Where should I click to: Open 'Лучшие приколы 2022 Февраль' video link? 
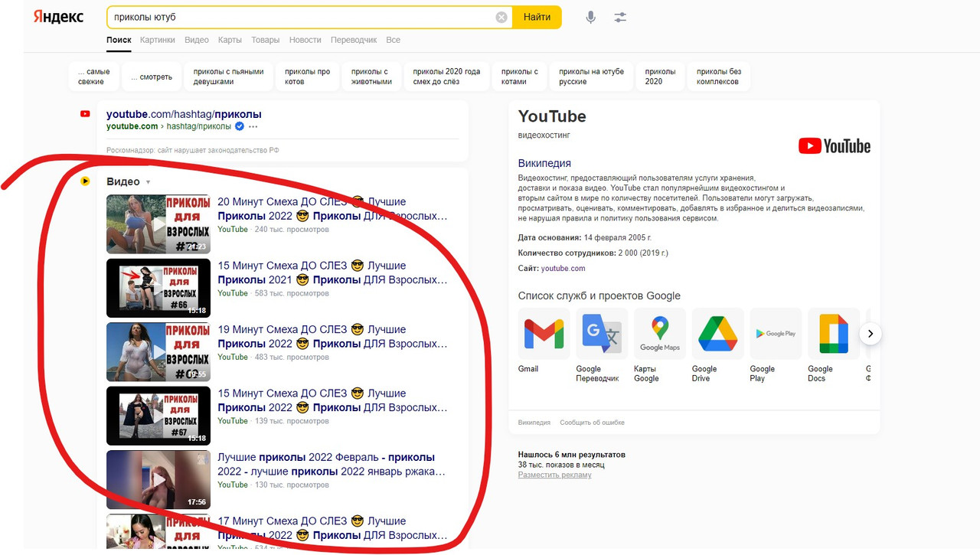pyautogui.click(x=332, y=465)
